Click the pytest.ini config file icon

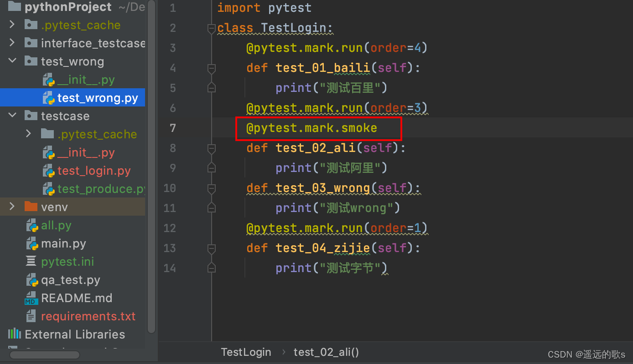pos(31,261)
